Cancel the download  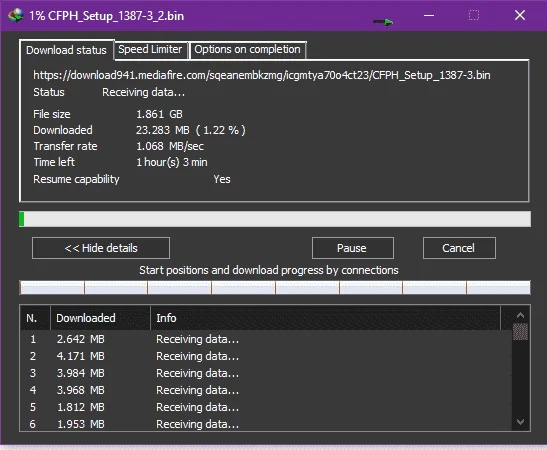point(459,248)
